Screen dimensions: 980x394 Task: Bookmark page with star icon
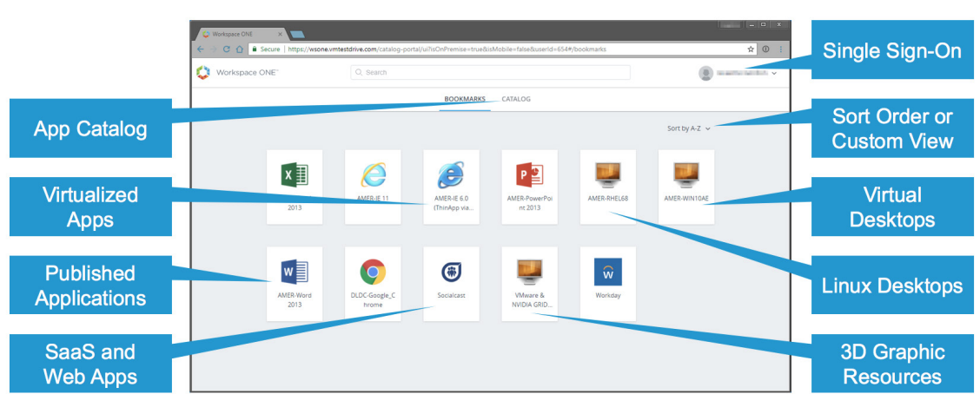[x=751, y=49]
